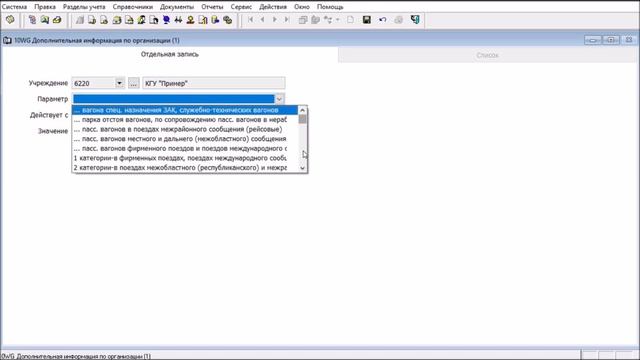The height and width of the screenshot is (360, 640).
Task: Open the Документы menu
Action: coord(177,7)
